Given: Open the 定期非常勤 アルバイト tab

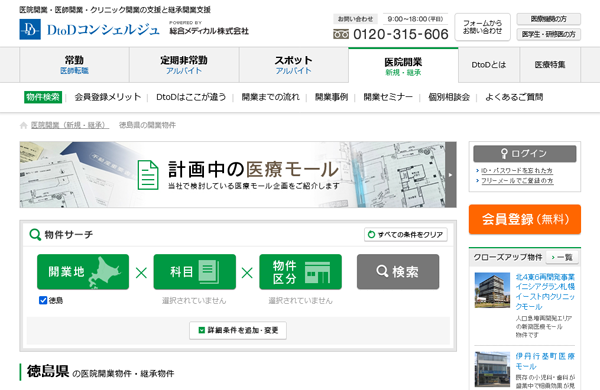Looking at the screenshot, I should point(184,65).
